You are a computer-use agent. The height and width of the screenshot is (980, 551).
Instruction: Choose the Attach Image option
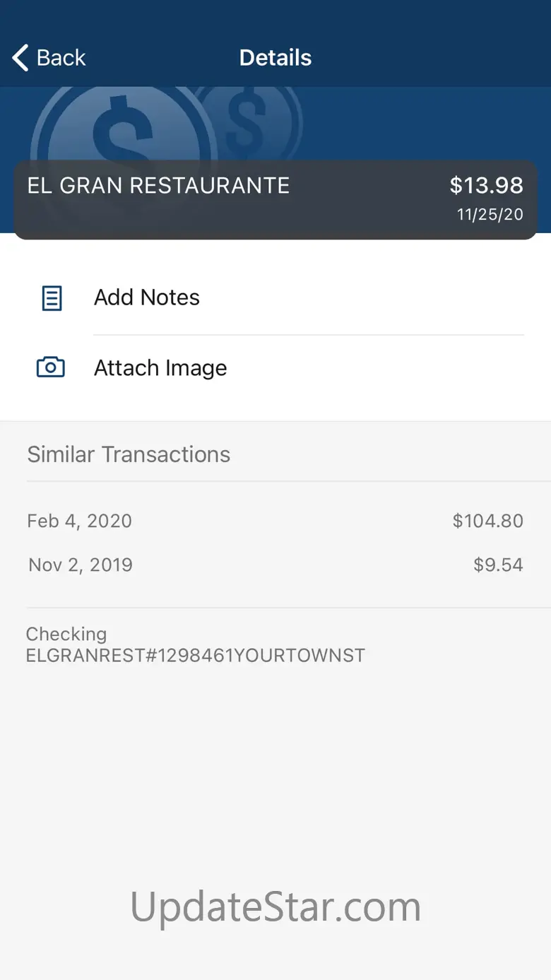[x=160, y=368]
